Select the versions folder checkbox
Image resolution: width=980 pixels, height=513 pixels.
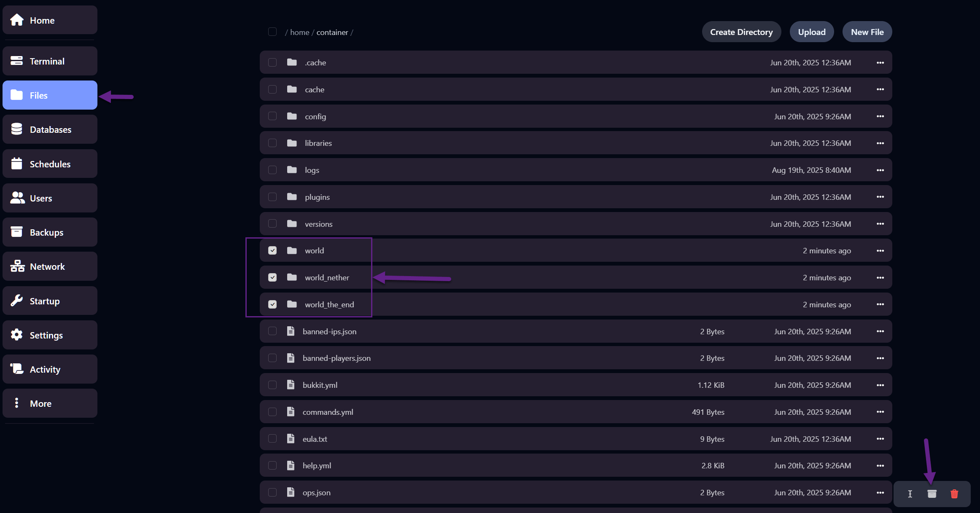pos(272,223)
